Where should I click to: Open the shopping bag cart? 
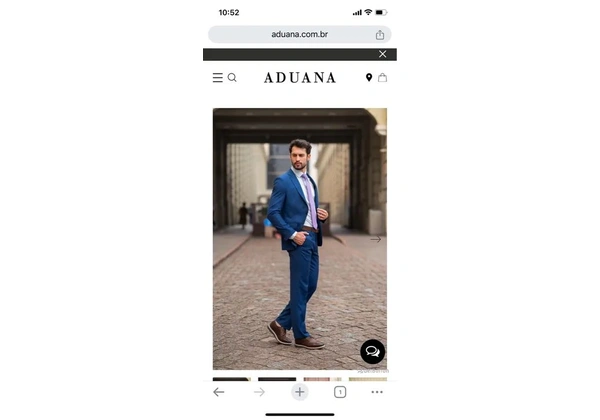pos(382,78)
